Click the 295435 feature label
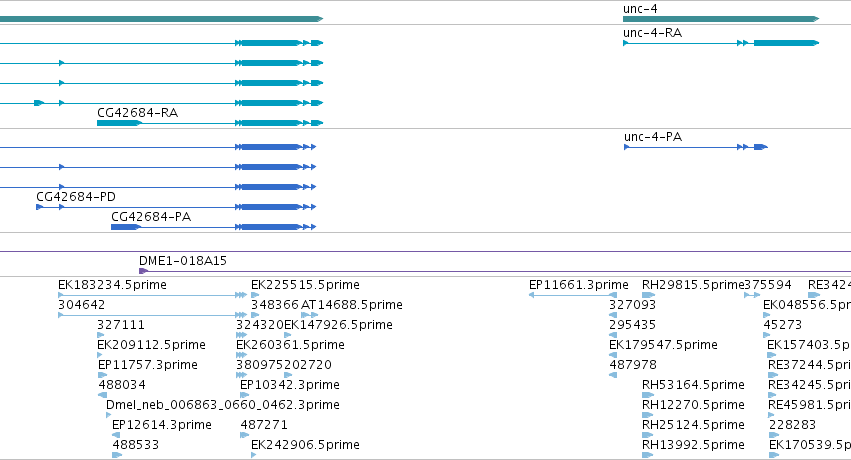Screen dimensions: 851x460 632,325
